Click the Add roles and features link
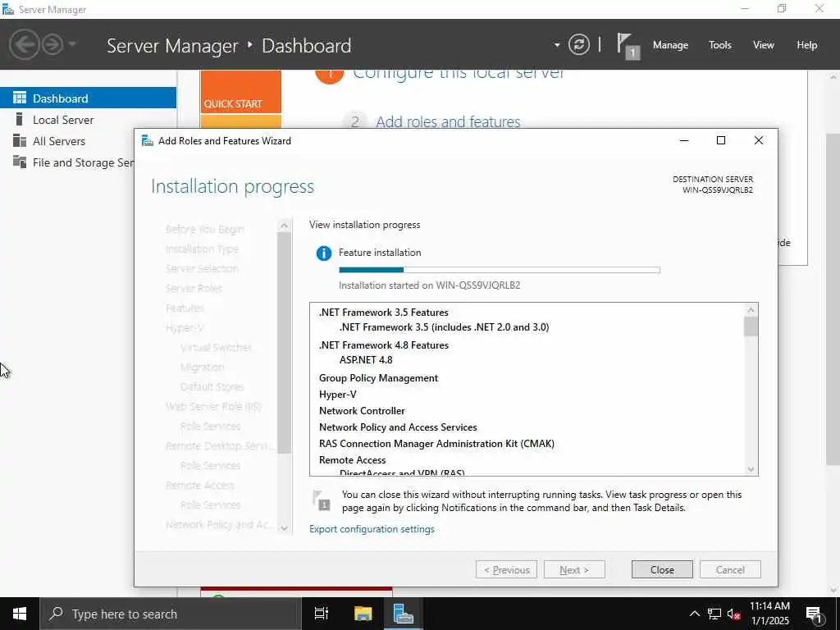Image resolution: width=840 pixels, height=630 pixels. coord(448,121)
